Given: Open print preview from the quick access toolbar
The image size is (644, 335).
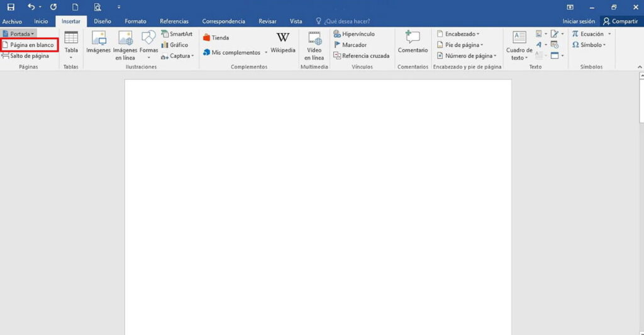Looking at the screenshot, I should pos(97,7).
